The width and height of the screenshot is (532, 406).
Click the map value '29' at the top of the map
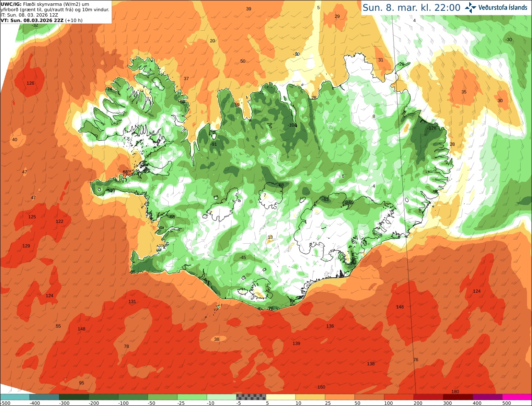[337, 16]
